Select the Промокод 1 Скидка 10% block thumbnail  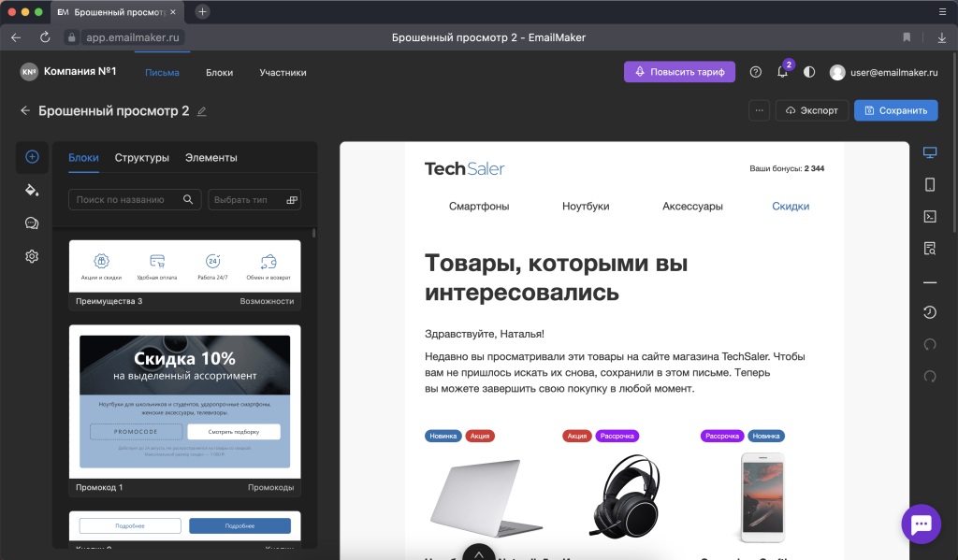click(x=184, y=402)
